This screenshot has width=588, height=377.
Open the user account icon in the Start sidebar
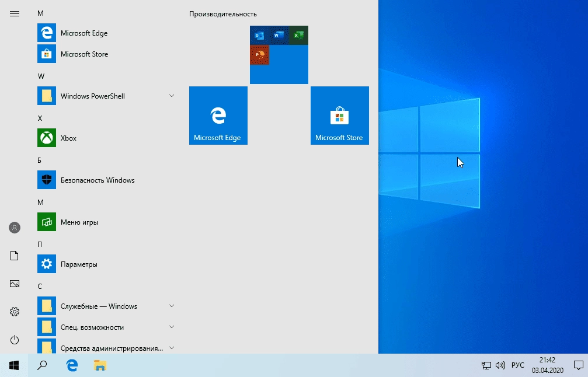pos(14,228)
